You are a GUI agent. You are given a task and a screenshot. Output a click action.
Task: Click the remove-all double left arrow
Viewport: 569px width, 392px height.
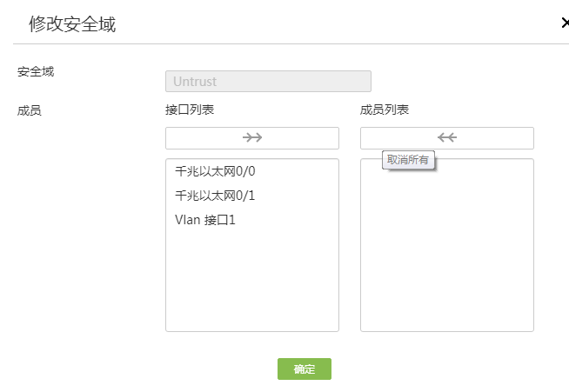[x=447, y=138]
